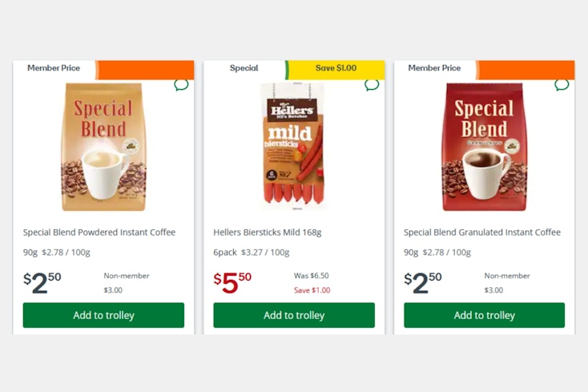Click Special Blend Powdered Instant Coffee title

point(99,232)
